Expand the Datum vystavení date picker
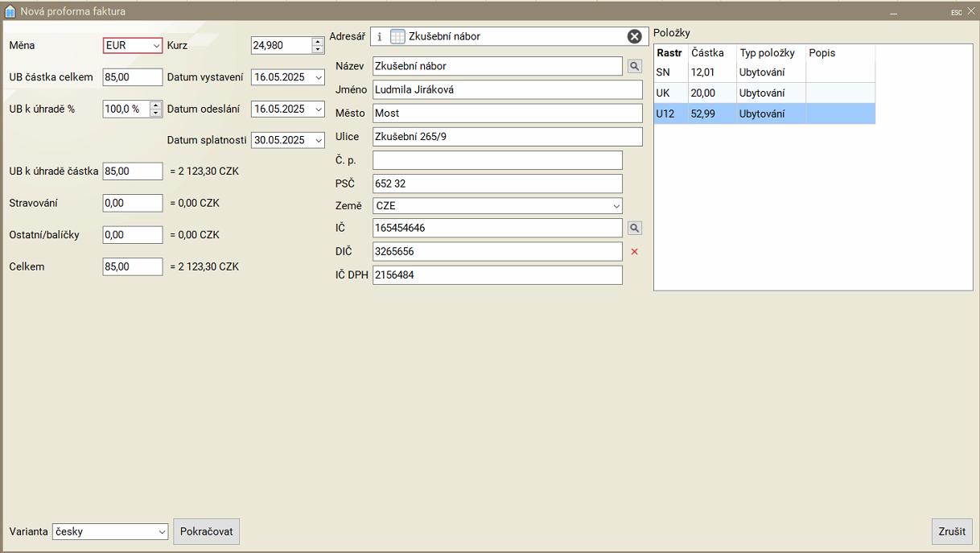This screenshot has height=553, width=980. pyautogui.click(x=319, y=78)
